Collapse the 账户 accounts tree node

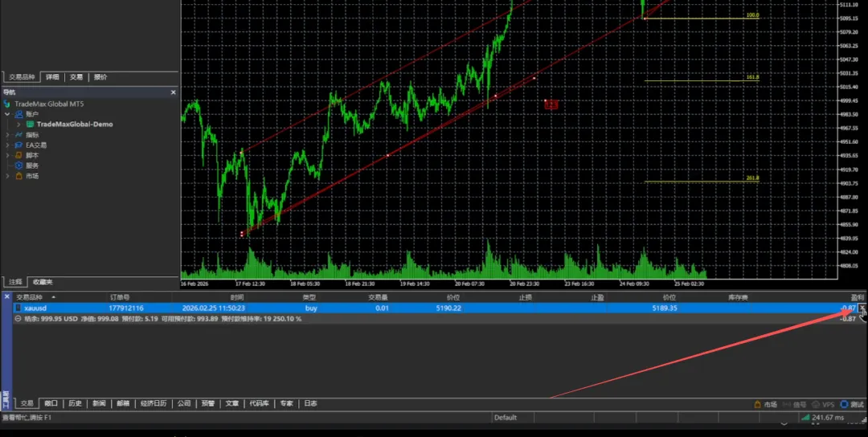coord(7,114)
